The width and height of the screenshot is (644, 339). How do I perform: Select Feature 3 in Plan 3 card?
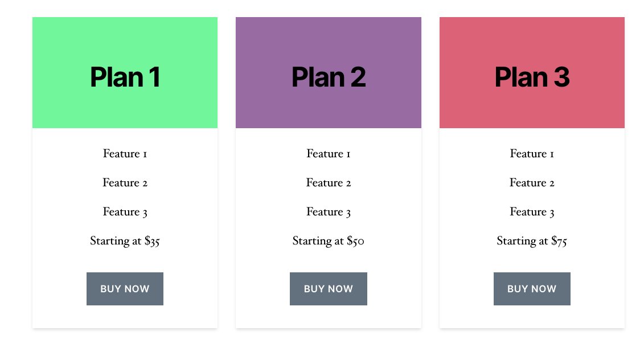[x=532, y=212]
